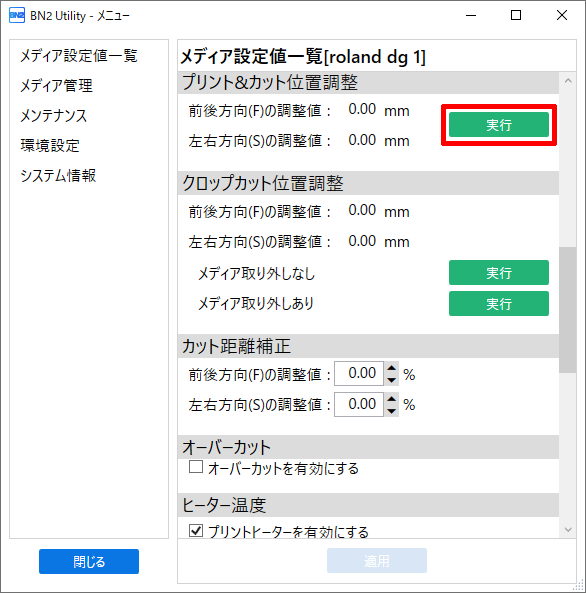
Task: Enable the オーバーカットを有効にする checkbox
Action: tap(196, 467)
